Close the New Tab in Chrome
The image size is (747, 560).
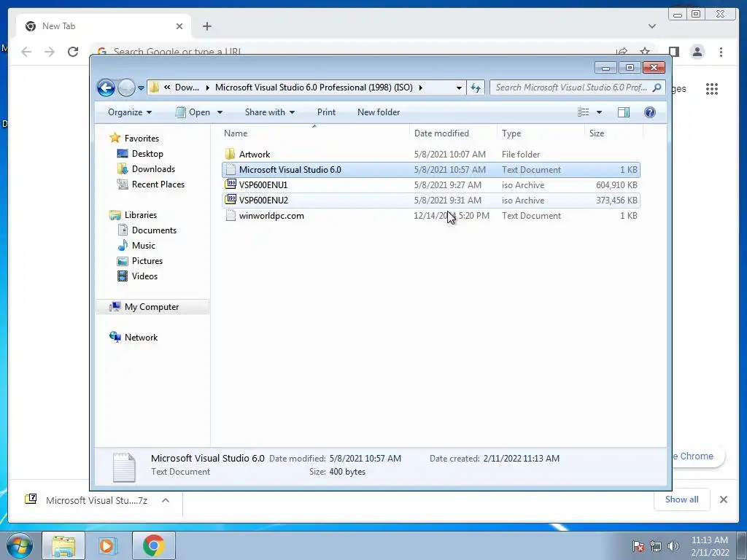pos(179,26)
